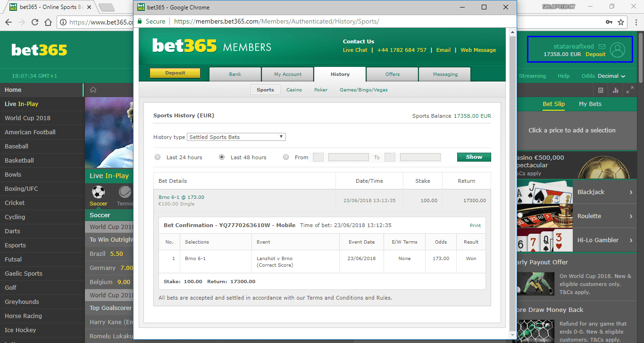This screenshot has height=343, width=644.
Task: Expand Roulette casino item arrow
Action: 631,216
